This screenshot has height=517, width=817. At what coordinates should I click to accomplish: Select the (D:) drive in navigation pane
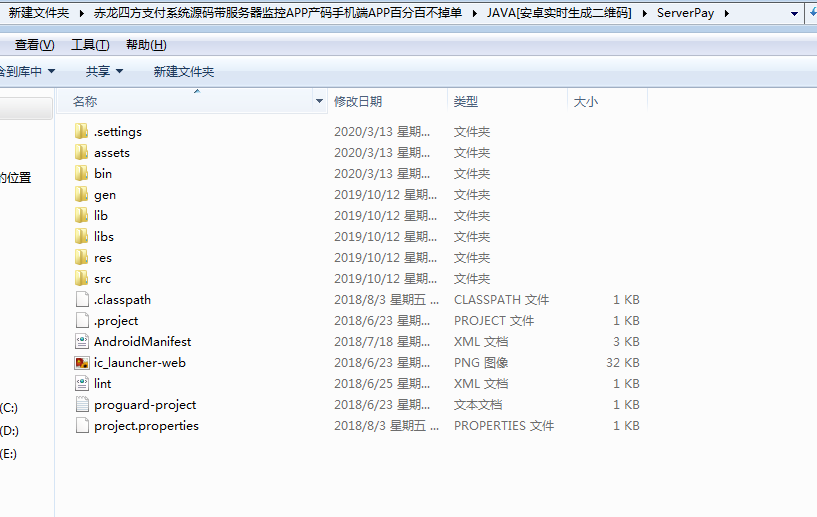pos(9,430)
